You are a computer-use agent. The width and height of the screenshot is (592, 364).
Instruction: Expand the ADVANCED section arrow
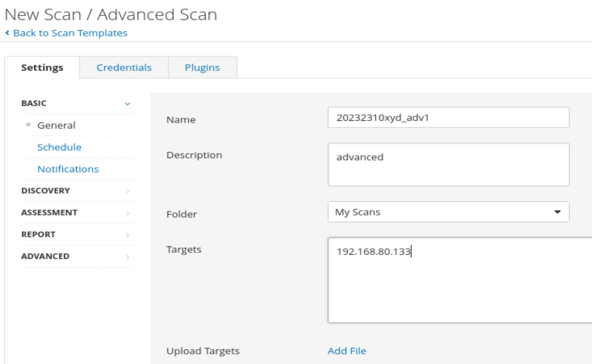[128, 257]
